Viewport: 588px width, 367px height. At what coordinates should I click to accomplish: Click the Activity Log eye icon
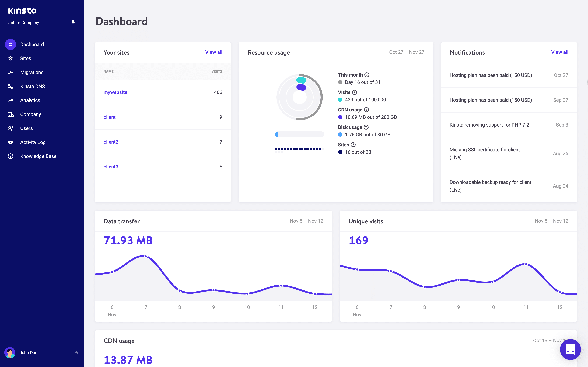(10, 142)
